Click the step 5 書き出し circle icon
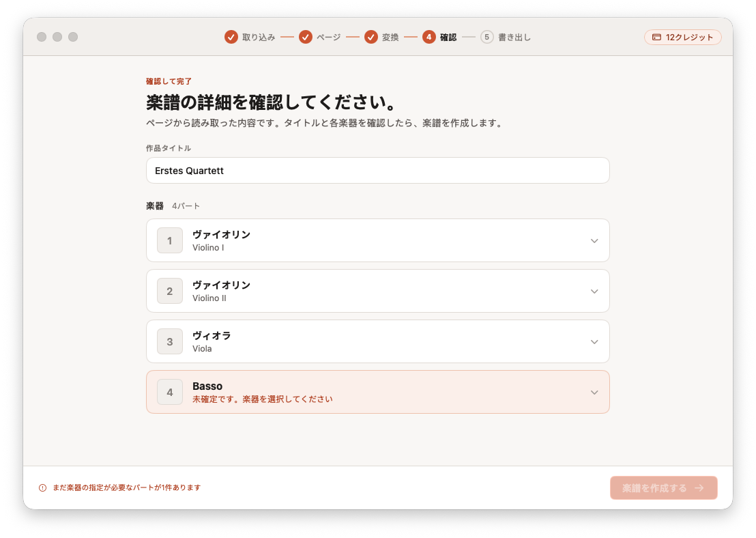Screen dimensions: 756x538 487,37
